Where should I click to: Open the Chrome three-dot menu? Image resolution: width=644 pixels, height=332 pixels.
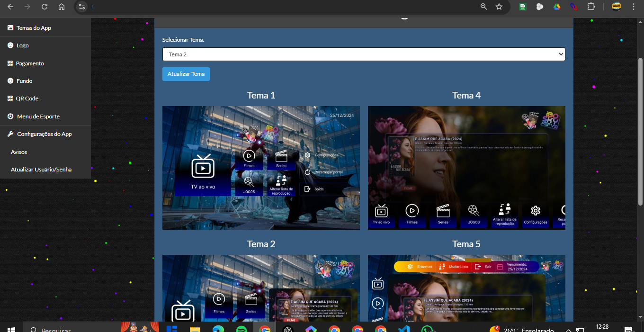[633, 7]
